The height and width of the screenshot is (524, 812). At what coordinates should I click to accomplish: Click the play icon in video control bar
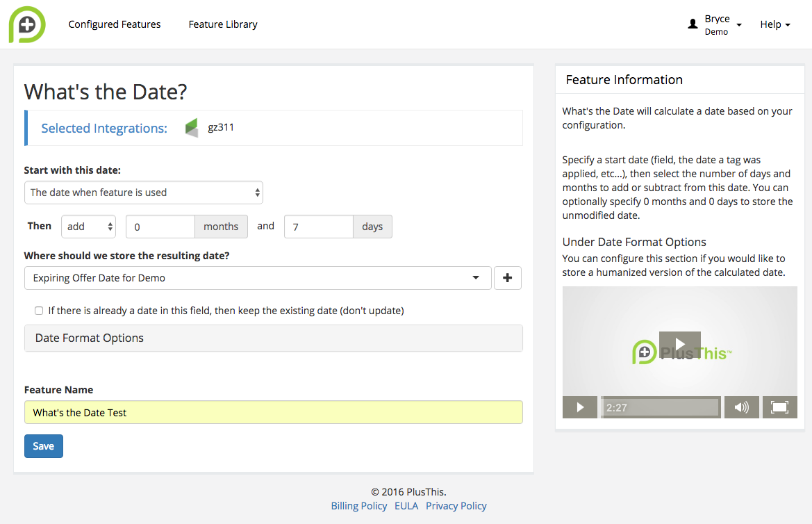(580, 407)
